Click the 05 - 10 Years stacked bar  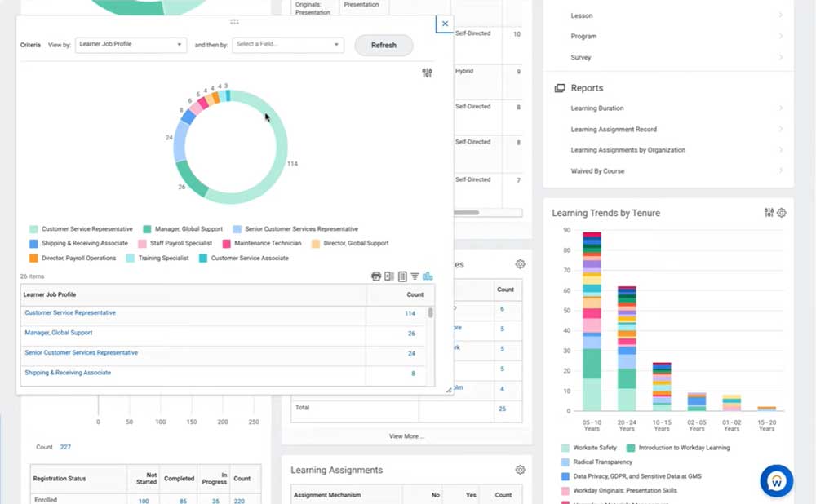click(592, 321)
